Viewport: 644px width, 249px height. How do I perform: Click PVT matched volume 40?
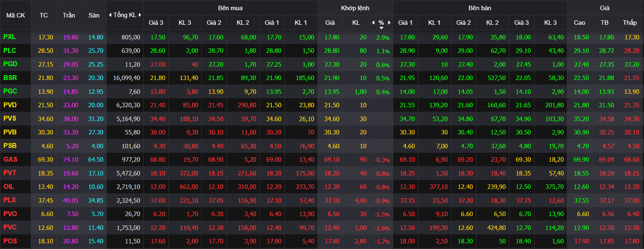[363, 173]
